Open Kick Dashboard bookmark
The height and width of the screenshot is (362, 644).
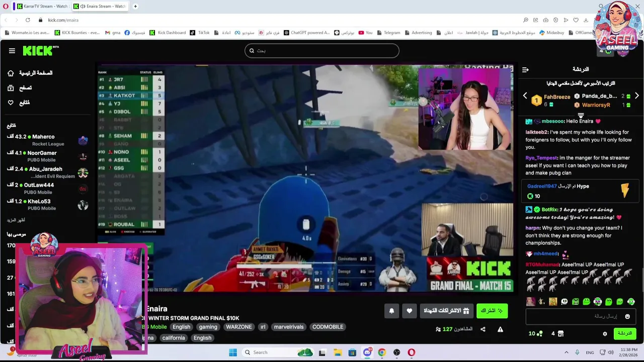168,33
